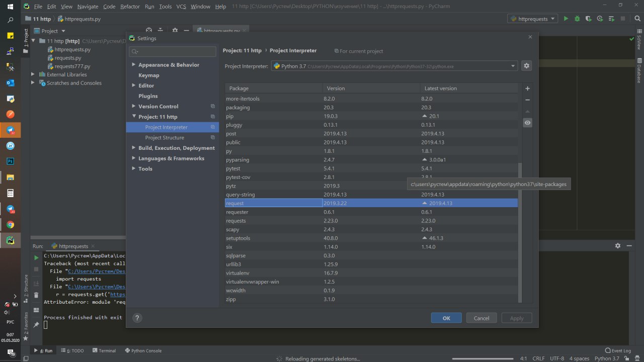Expand Build, Execution, Deployment node
Image resolution: width=644 pixels, height=362 pixels.
click(134, 148)
